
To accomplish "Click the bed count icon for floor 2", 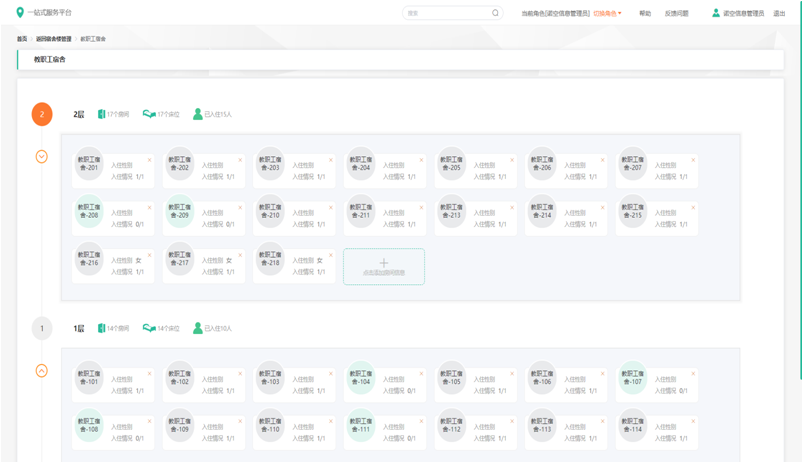I will [x=149, y=114].
